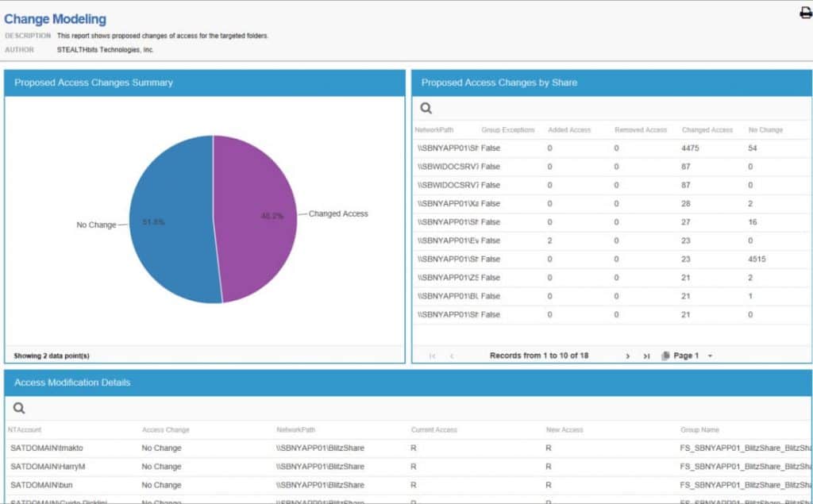Click the Records from 1 to 10 text

pyautogui.click(x=539, y=356)
